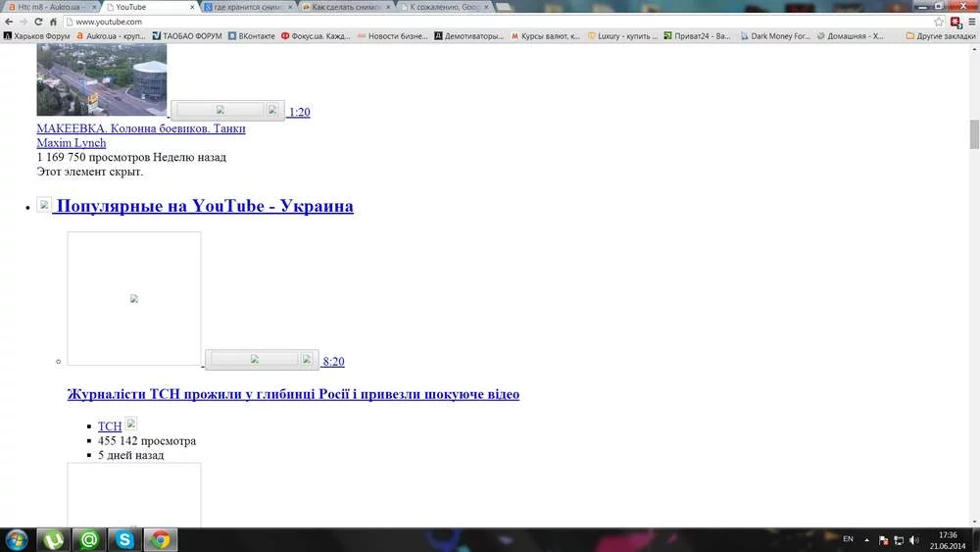The image size is (980, 552).
Task: Open the Фокус.ua bookmark
Action: [x=316, y=36]
